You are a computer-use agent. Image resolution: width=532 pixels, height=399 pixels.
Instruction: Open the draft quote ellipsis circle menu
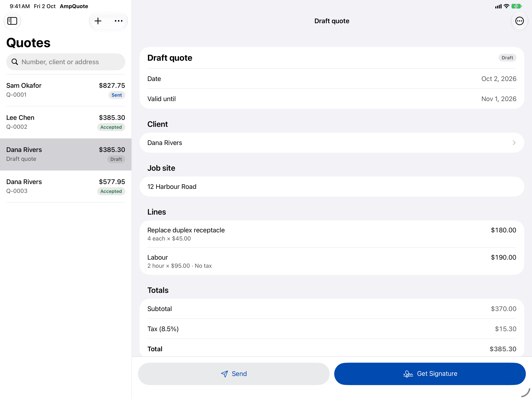click(519, 21)
